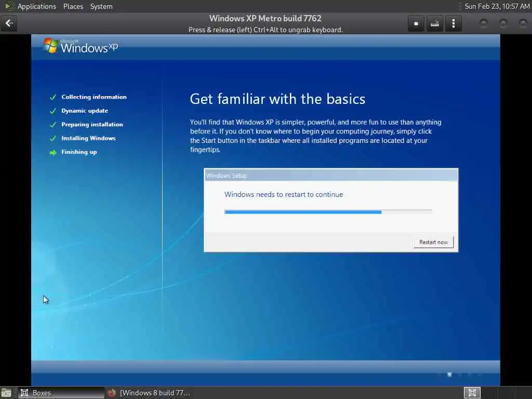This screenshot has height=399, width=532.
Task: Click the Windows Setup dialog title bar
Action: point(331,176)
